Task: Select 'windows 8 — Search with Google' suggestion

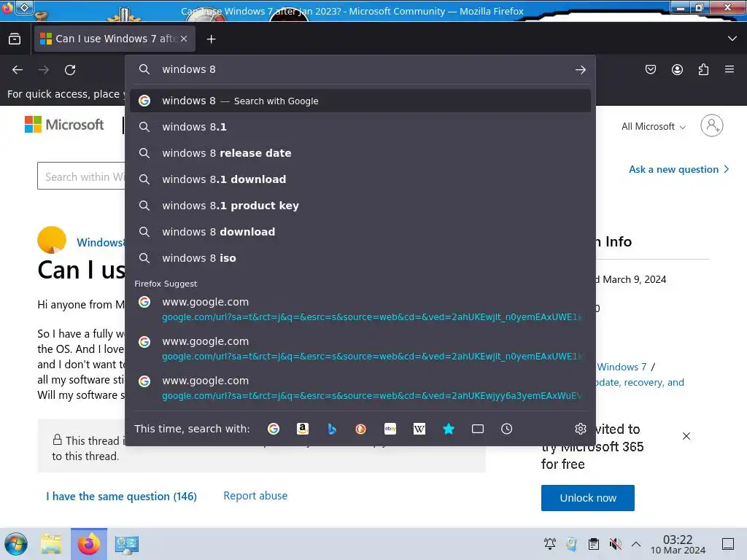Action: (x=360, y=101)
